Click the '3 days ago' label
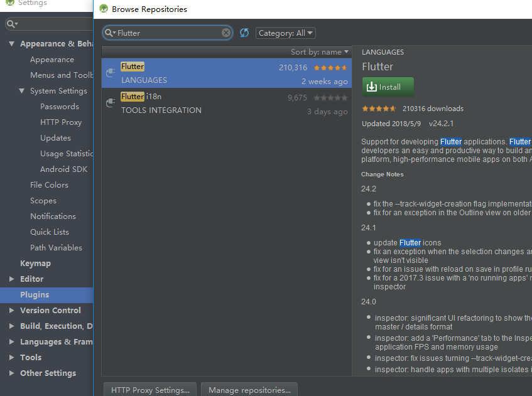Screen dimensions: 532x396 pyautogui.click(x=327, y=112)
